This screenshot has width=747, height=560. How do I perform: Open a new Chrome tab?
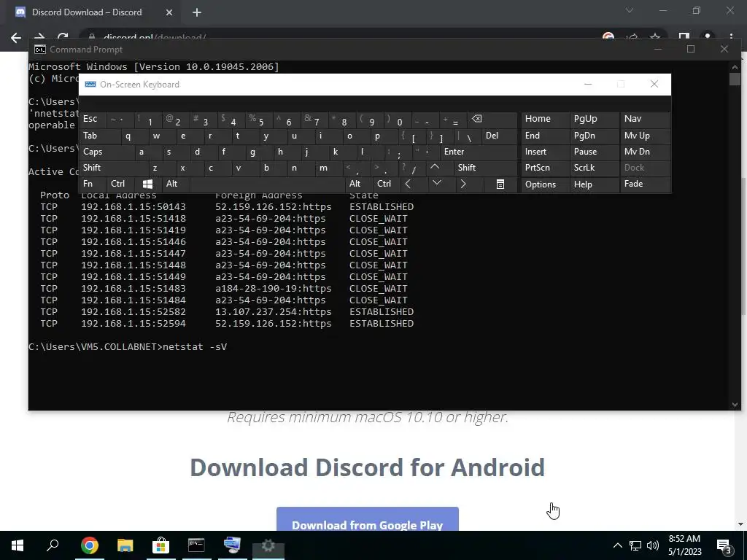coord(197,12)
